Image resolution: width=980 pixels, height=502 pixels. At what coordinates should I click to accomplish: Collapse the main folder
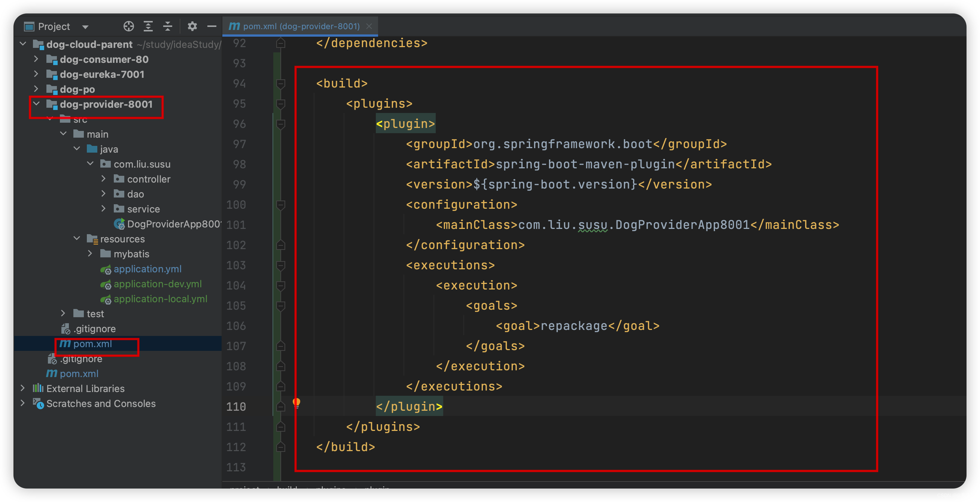(x=64, y=134)
